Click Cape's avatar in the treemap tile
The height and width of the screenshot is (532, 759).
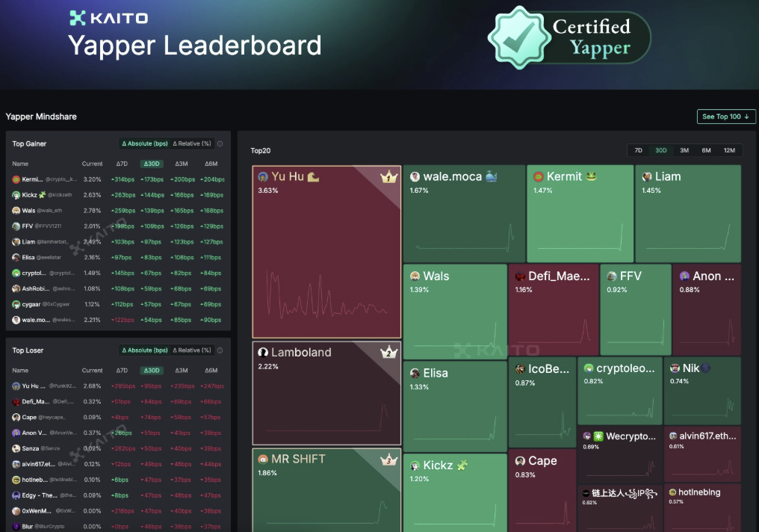point(521,461)
